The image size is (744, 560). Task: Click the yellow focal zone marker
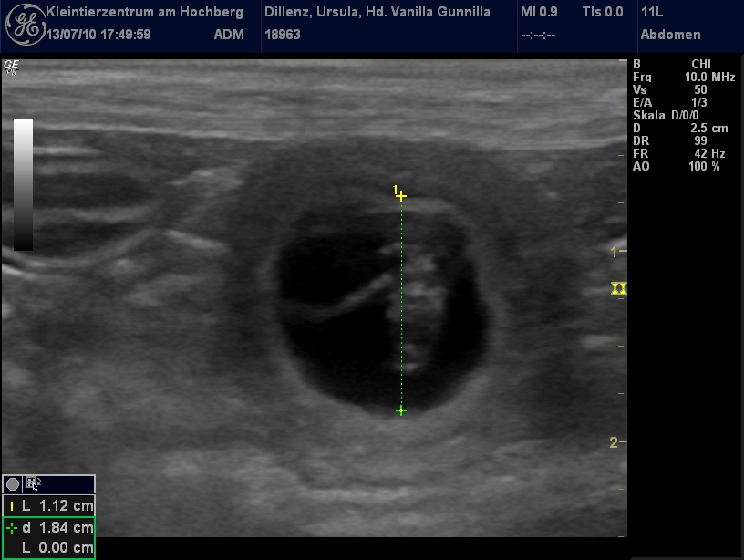coord(620,288)
